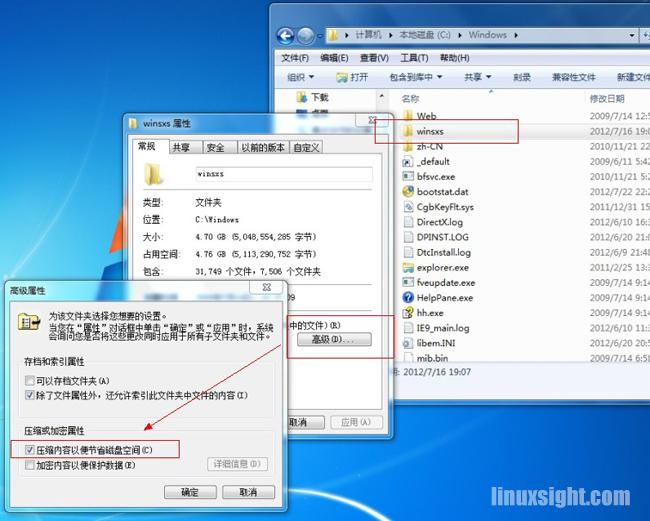Viewport: 650px width, 521px height.
Task: Click the navigation pane scroll up arrow
Action: click(381, 97)
